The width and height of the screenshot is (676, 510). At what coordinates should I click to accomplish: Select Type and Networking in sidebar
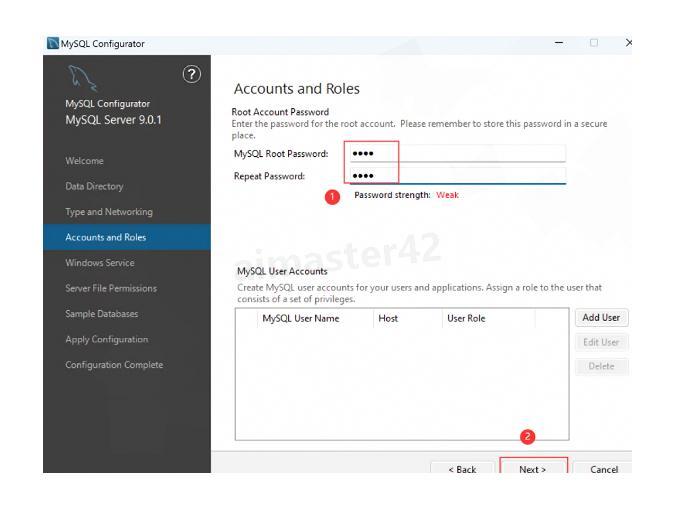[x=109, y=212]
